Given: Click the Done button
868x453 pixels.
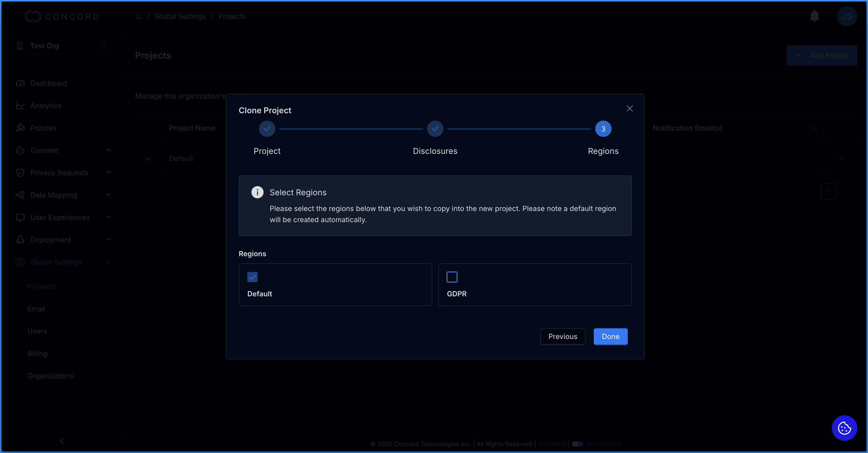Looking at the screenshot, I should coord(610,336).
